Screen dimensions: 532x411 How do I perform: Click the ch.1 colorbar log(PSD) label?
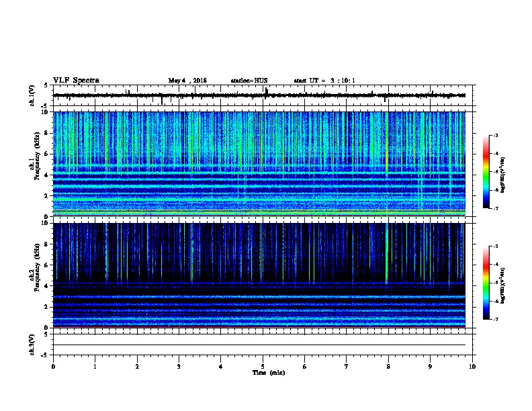pos(502,175)
